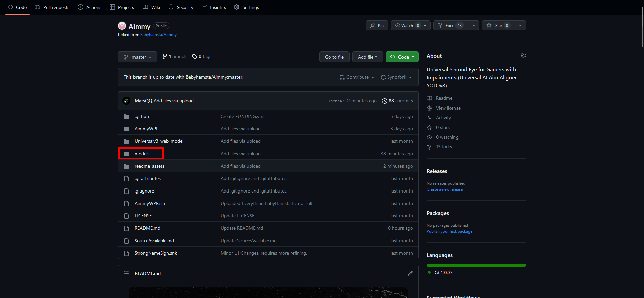
Task: Click the tags label icon
Action: (195, 57)
